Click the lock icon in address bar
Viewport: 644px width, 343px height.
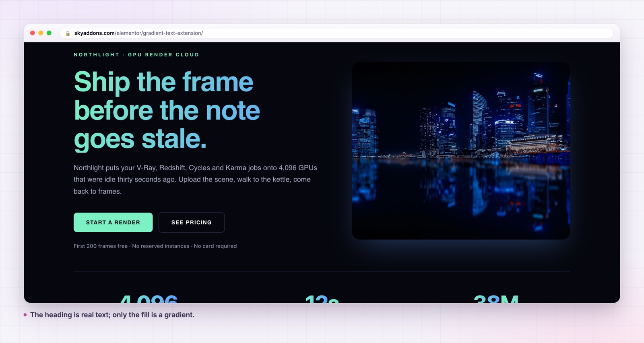tap(68, 33)
